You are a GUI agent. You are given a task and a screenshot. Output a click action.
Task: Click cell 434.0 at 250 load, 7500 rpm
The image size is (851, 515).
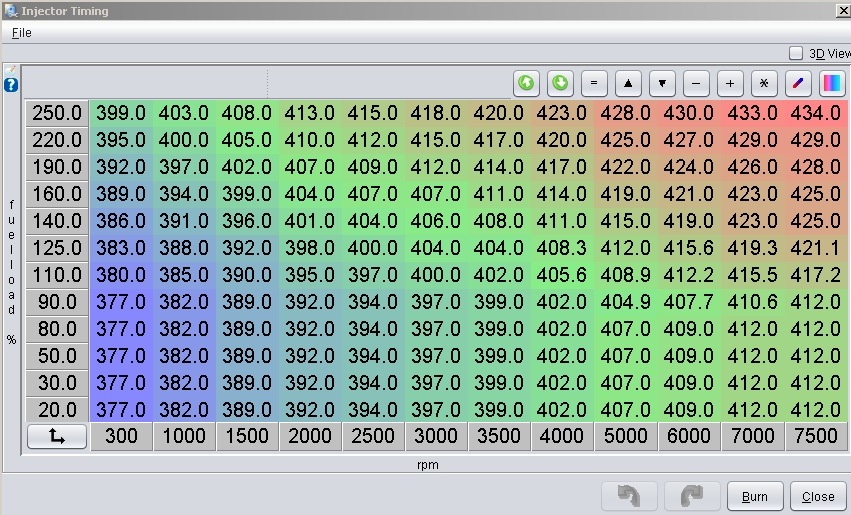[815, 113]
